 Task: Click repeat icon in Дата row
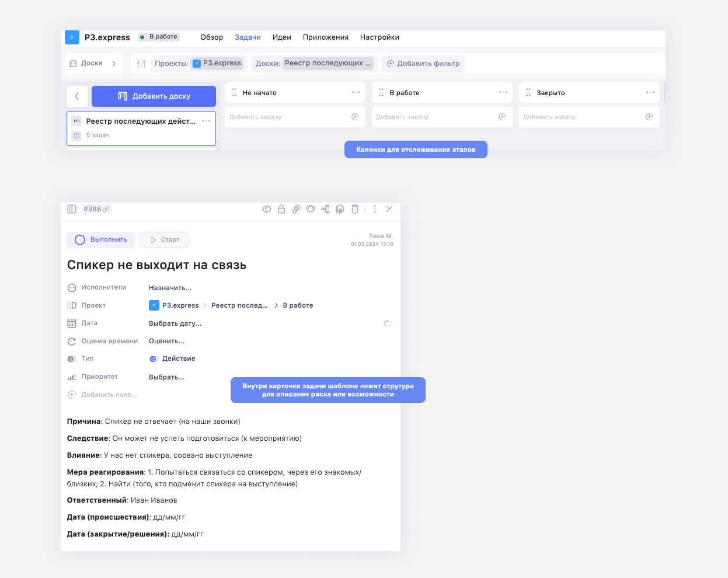[388, 323]
